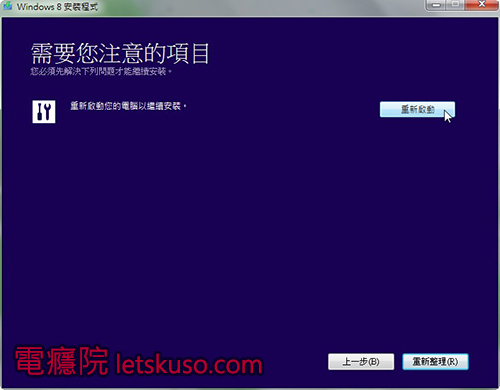
Task: Maximize the Windows 8 setup window
Action: click(x=455, y=5)
